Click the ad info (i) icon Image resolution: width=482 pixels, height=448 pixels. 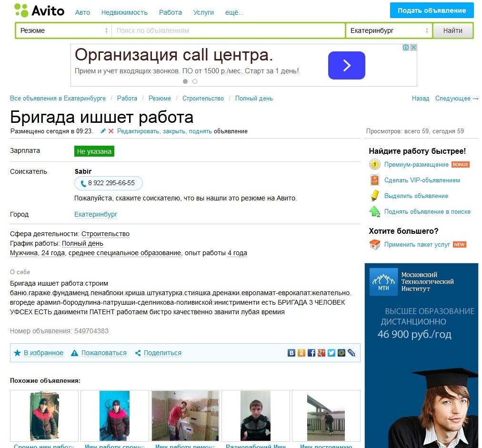[x=406, y=47]
